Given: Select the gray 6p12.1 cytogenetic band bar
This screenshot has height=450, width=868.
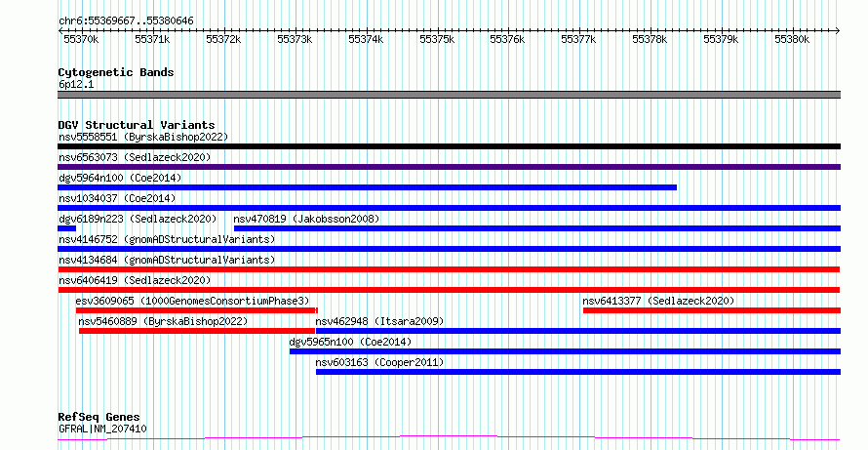Looking at the screenshot, I should (449, 95).
